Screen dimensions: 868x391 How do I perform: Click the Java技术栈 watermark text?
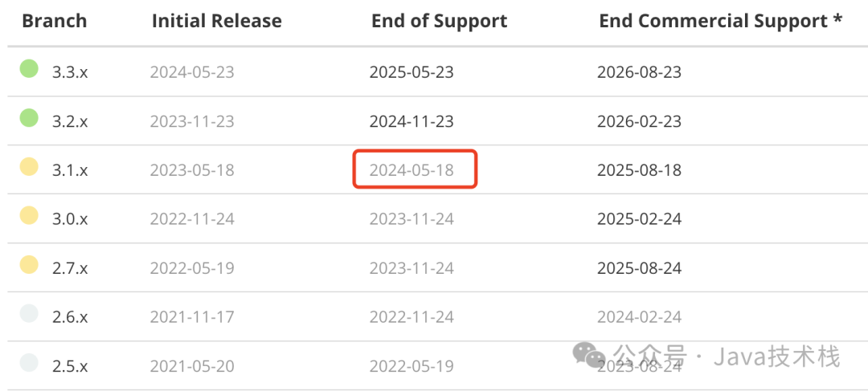(776, 356)
